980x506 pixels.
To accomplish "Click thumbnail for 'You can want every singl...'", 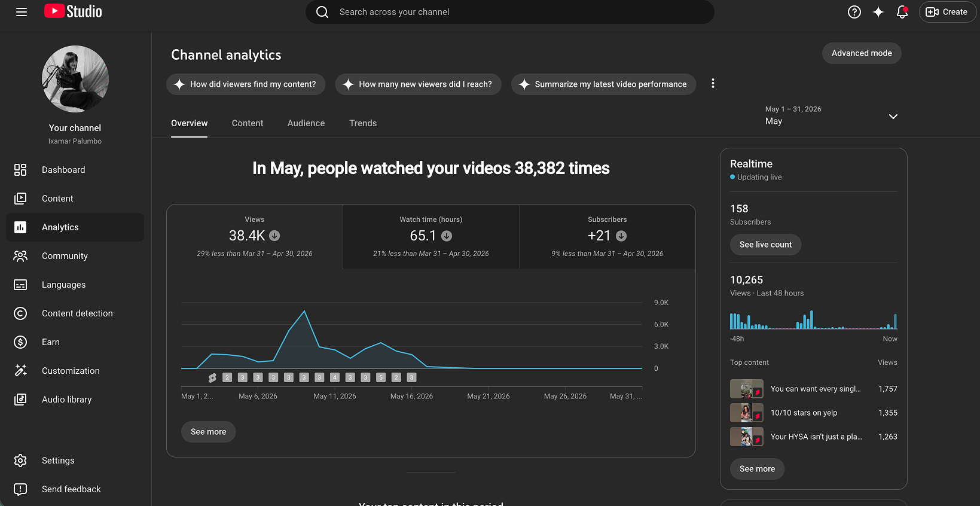I will pos(747,389).
